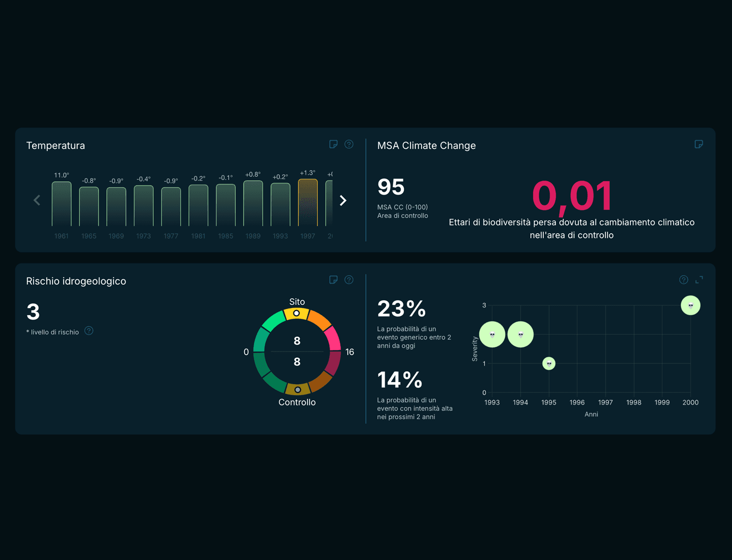Select the 1994 event bubble on chart
Screen dimensions: 732x560
520,334
